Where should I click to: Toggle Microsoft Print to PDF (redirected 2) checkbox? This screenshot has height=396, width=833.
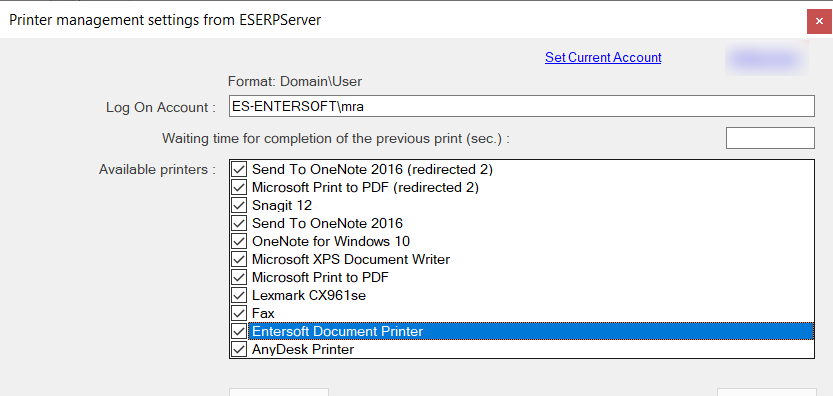pyautogui.click(x=239, y=188)
